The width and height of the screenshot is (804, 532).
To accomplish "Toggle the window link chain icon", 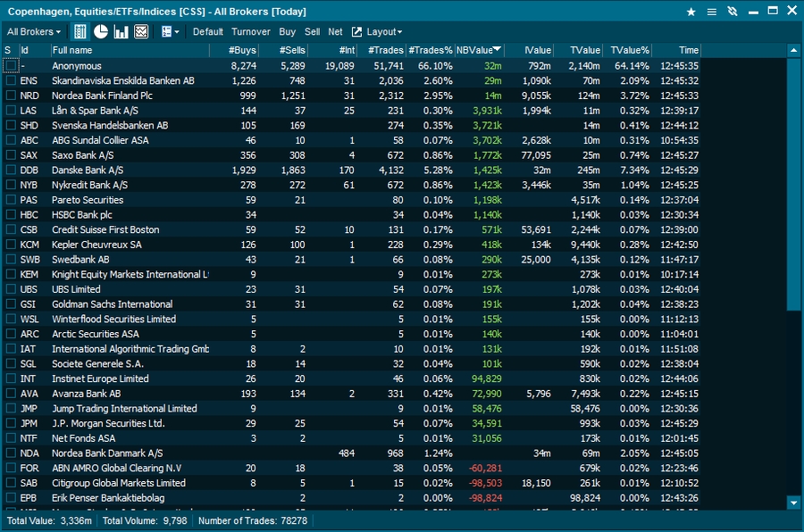I will pyautogui.click(x=733, y=12).
